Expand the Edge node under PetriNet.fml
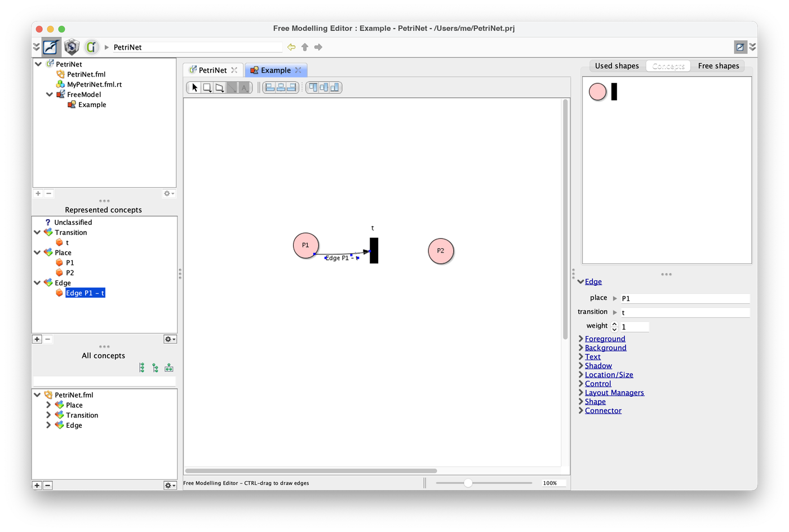The height and width of the screenshot is (532, 789). tap(48, 425)
